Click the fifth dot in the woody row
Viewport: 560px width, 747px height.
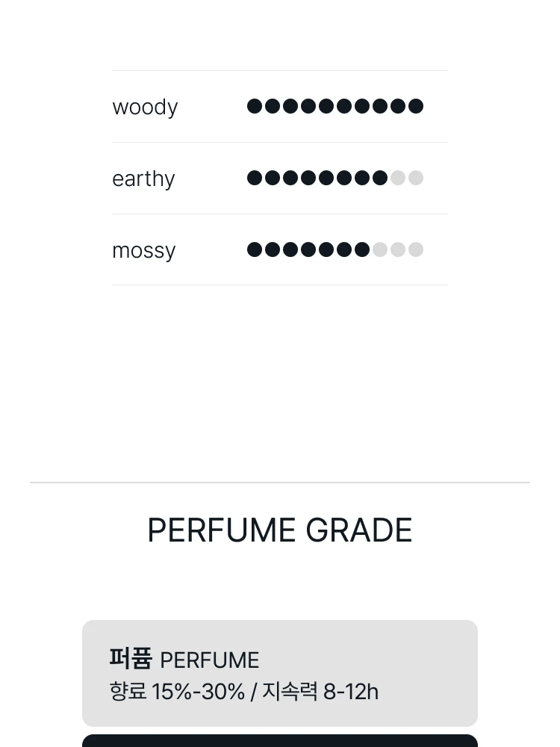(326, 106)
